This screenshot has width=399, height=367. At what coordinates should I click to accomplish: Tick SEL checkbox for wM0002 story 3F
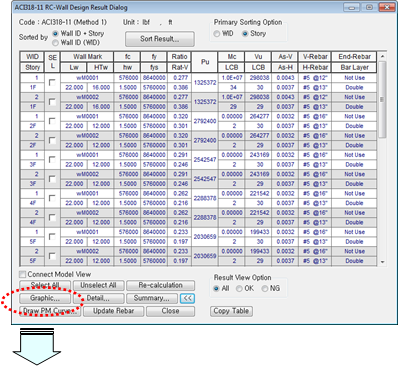[x=52, y=179]
